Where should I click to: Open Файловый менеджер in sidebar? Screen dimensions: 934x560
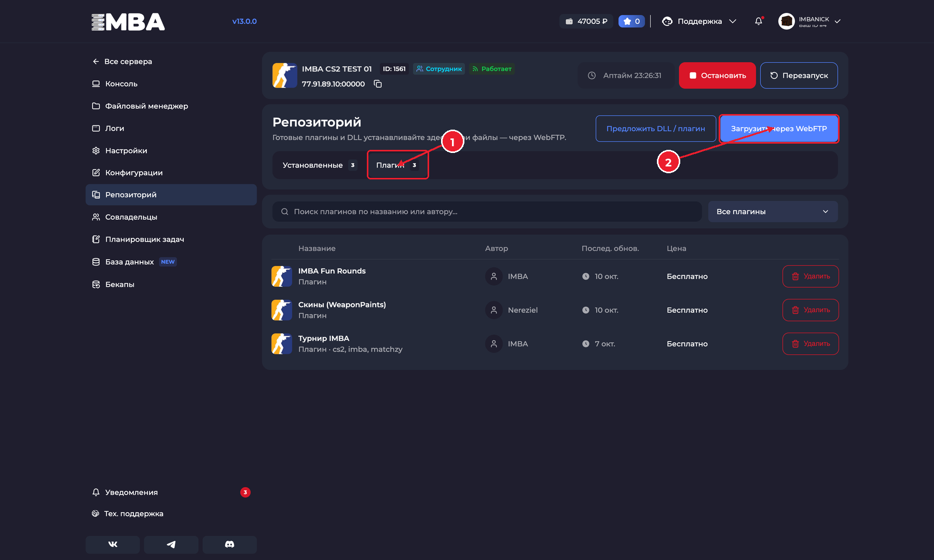coord(171,106)
